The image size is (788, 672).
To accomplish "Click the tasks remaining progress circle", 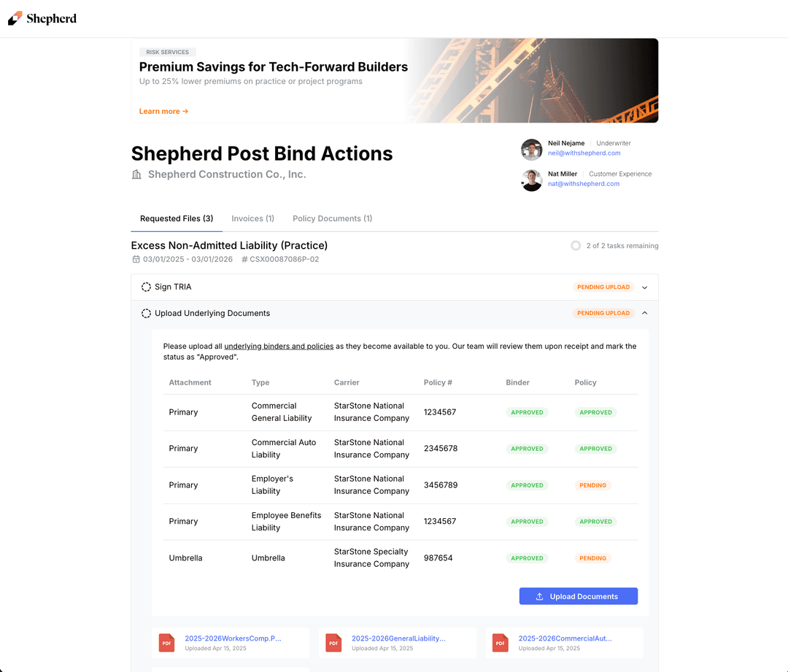I will coord(576,246).
